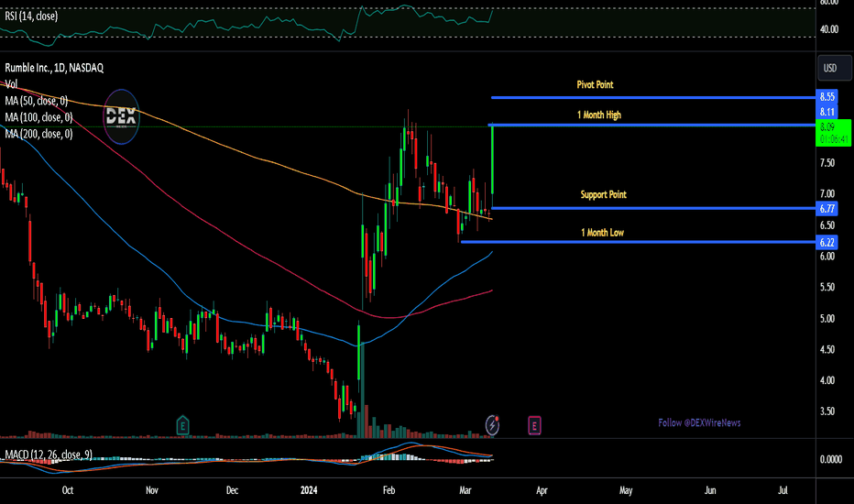Click the 5.00 price scale value
Viewport: 854px width, 504px height.
(827, 319)
